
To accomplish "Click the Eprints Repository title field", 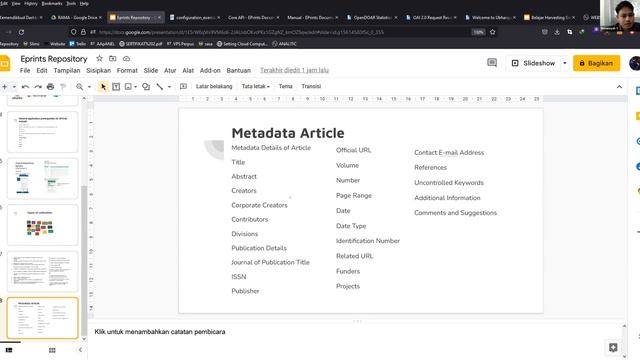I will (54, 59).
